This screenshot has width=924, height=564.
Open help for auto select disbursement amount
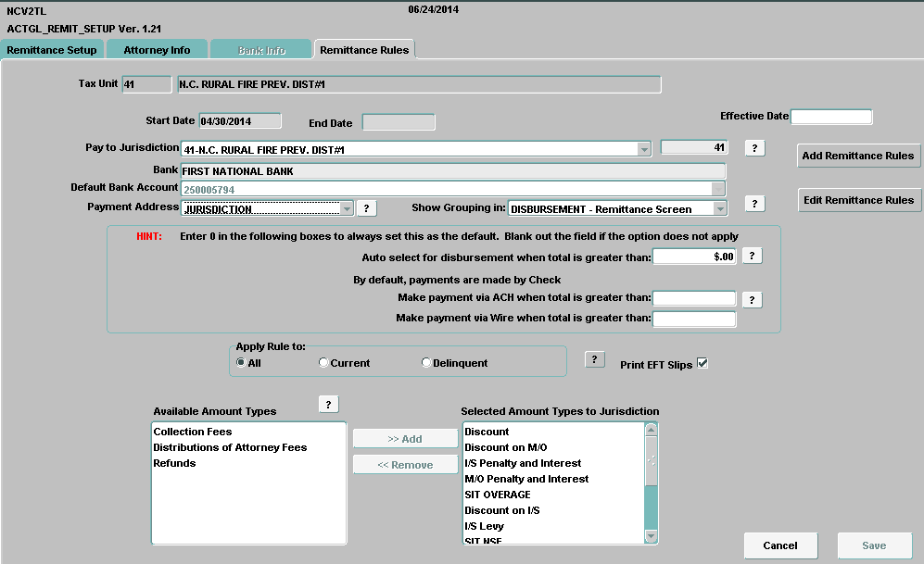tap(752, 256)
